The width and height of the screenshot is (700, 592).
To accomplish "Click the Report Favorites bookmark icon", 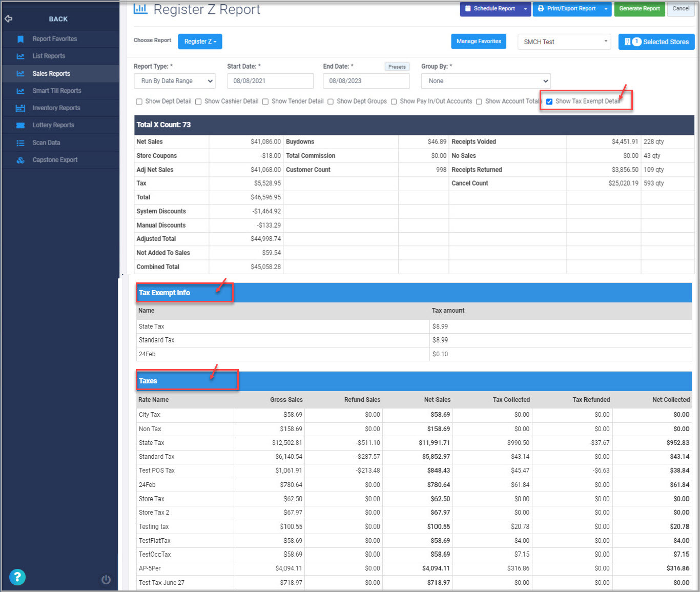I will click(20, 39).
